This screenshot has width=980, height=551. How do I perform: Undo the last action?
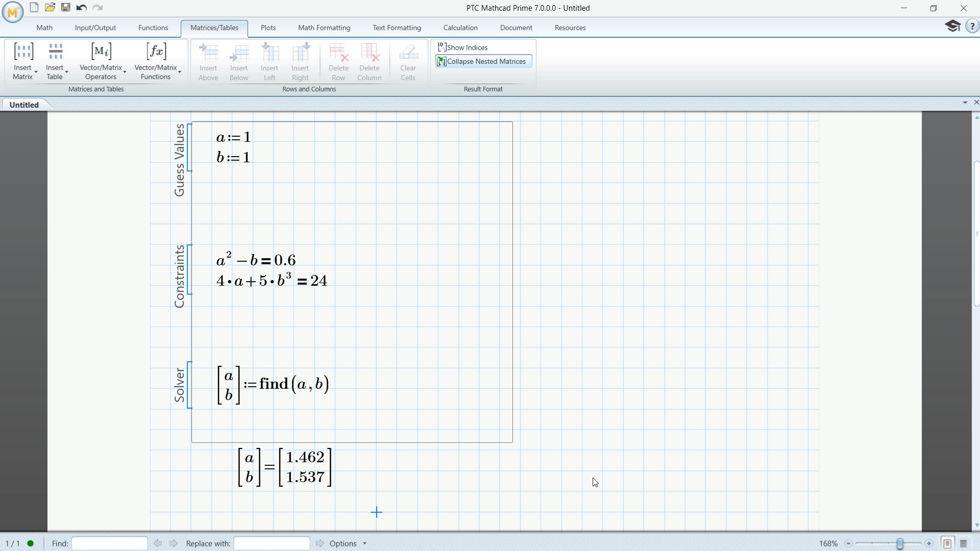81,8
